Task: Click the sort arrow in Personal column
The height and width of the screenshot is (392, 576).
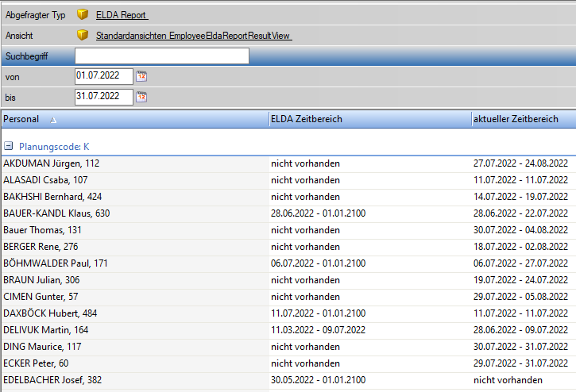Action: coord(53,120)
